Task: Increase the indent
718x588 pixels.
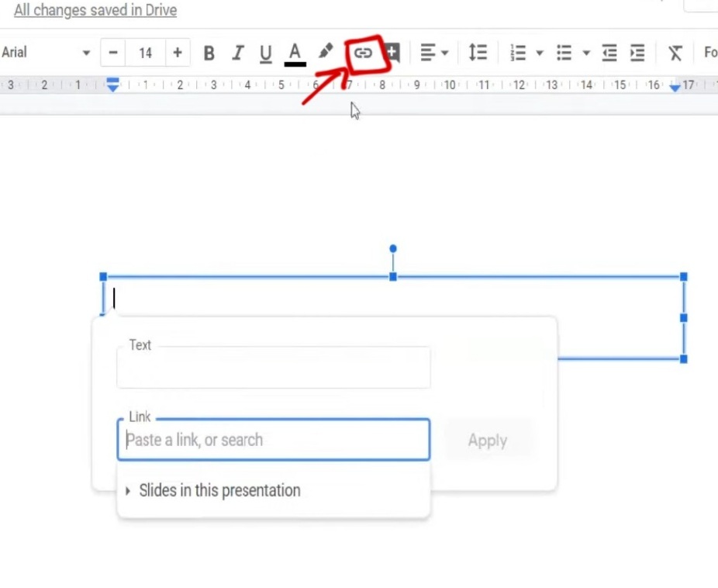Action: (x=637, y=53)
